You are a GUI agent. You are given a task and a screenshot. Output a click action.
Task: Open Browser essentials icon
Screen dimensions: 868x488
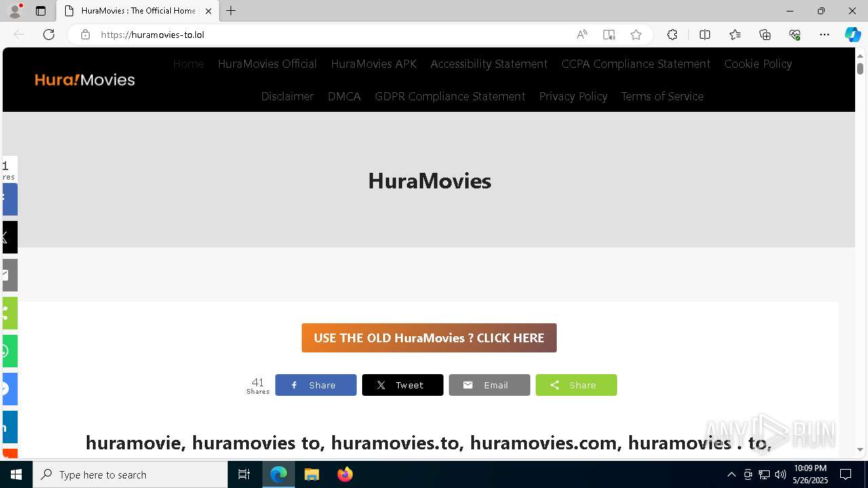click(x=795, y=35)
